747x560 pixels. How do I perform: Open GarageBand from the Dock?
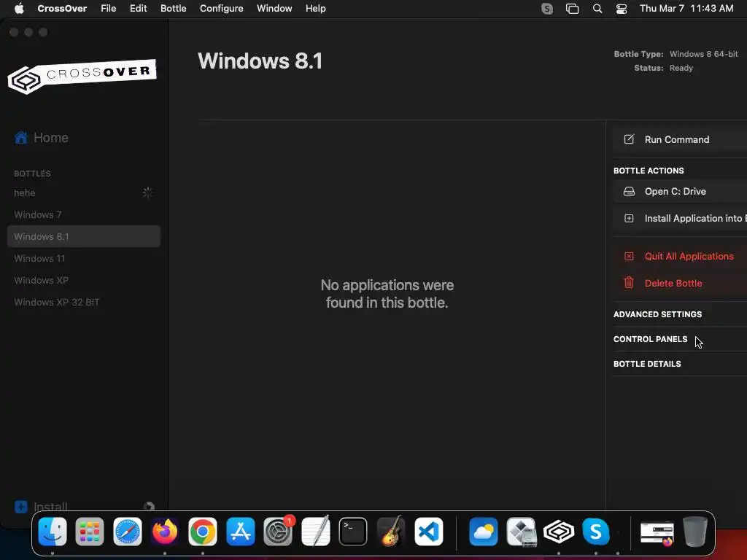[391, 532]
